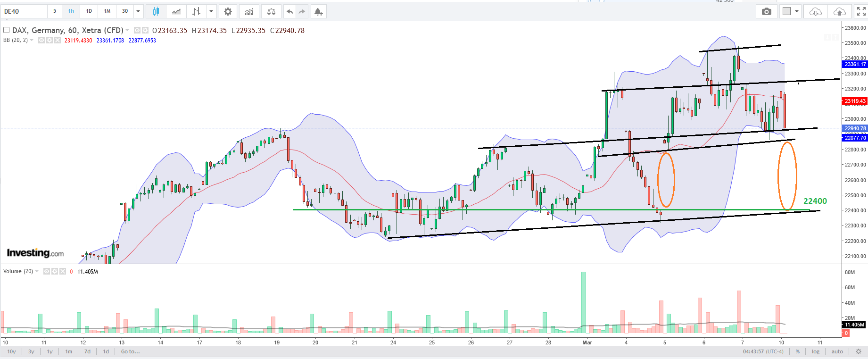Set the range to 7d
Viewport: 868px width, 359px height.
tap(87, 351)
